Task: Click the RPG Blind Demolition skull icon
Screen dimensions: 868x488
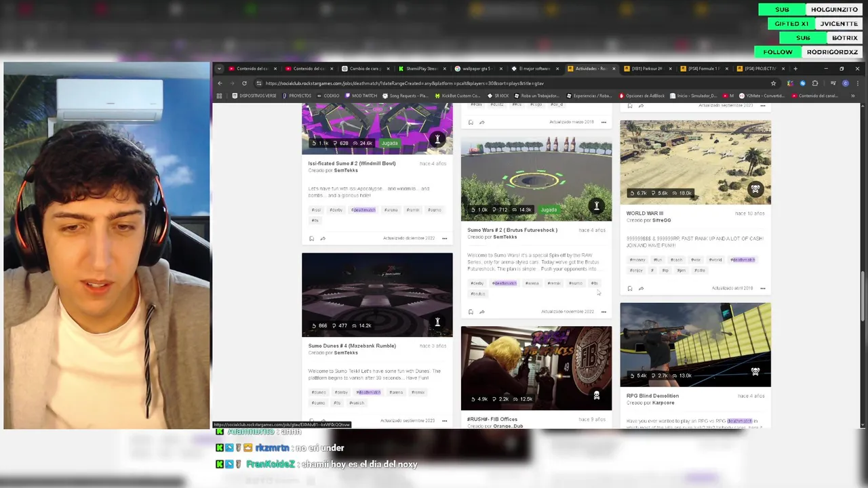Action: [755, 372]
